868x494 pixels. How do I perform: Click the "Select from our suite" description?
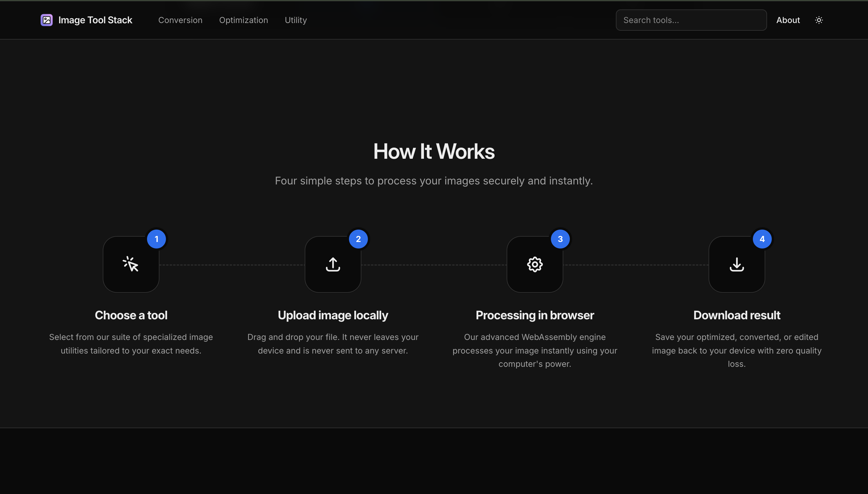(x=131, y=344)
